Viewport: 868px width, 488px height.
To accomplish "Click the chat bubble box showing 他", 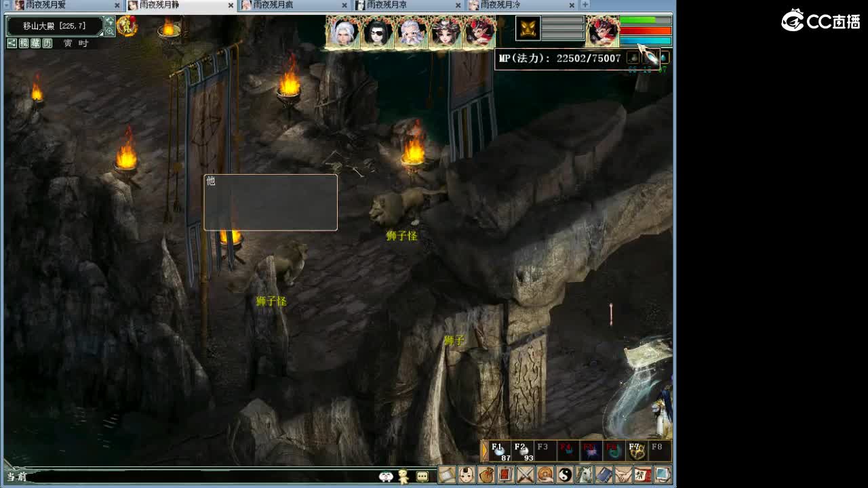I will [271, 203].
